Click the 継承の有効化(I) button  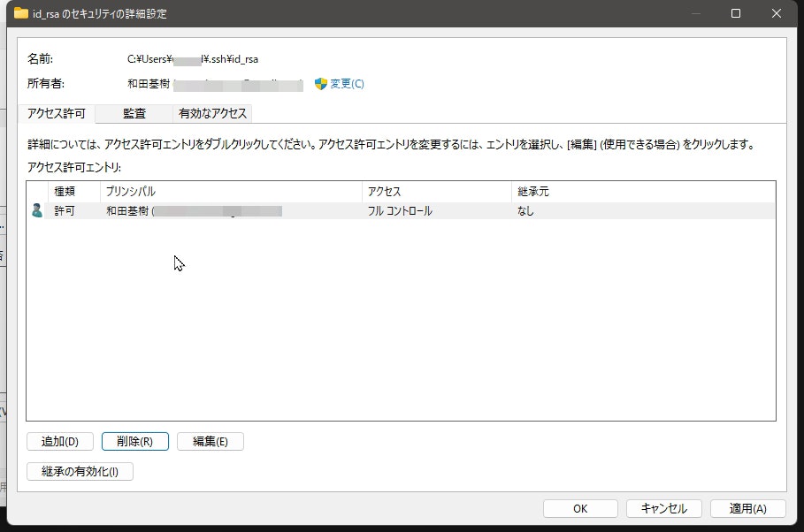80,472
